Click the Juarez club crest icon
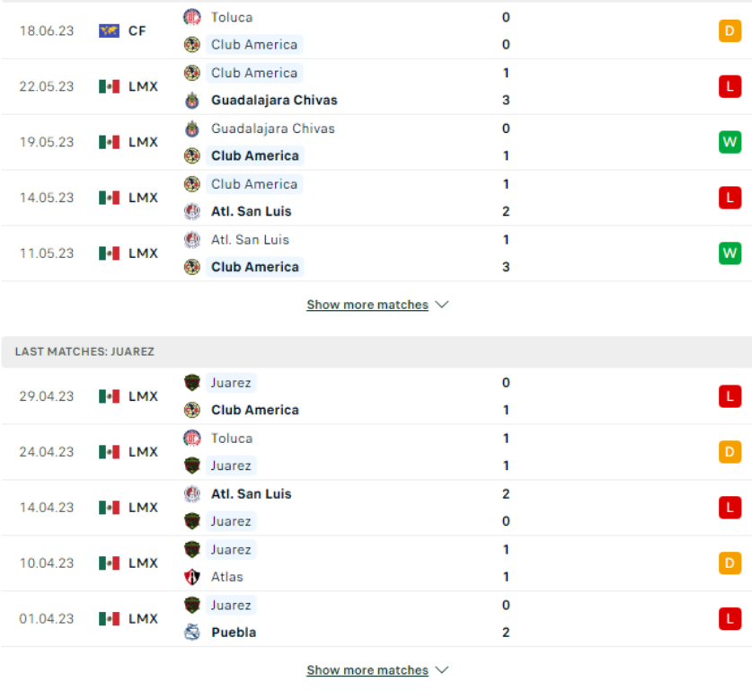Screen dimensions: 752x700 (191, 382)
